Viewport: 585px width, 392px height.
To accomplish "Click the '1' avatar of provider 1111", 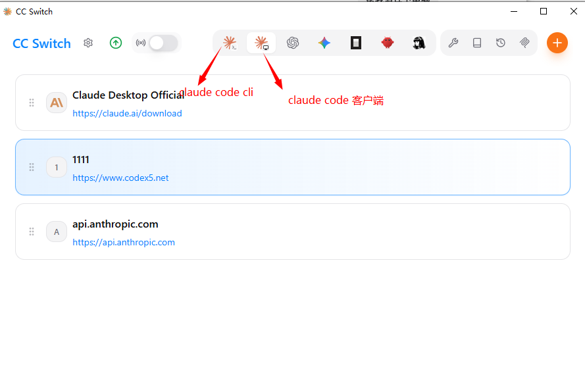I will (57, 167).
